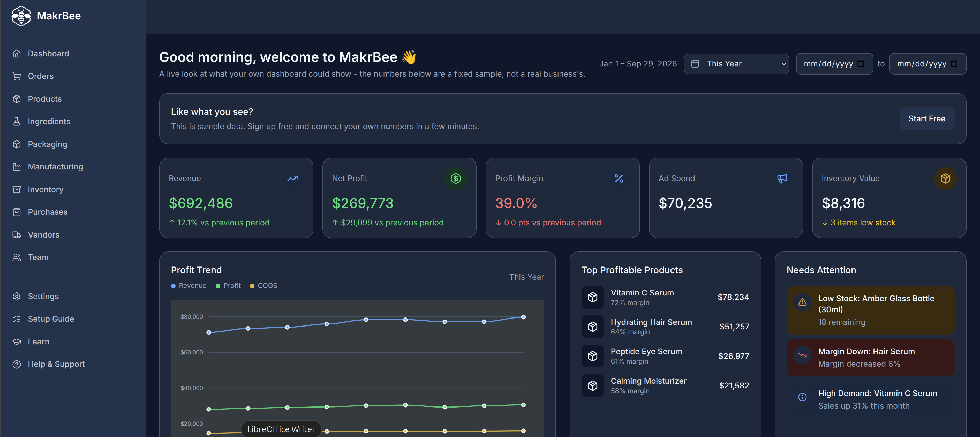Click the Products box icon in sidebar
Screen dimensions: 980x437
click(x=16, y=99)
